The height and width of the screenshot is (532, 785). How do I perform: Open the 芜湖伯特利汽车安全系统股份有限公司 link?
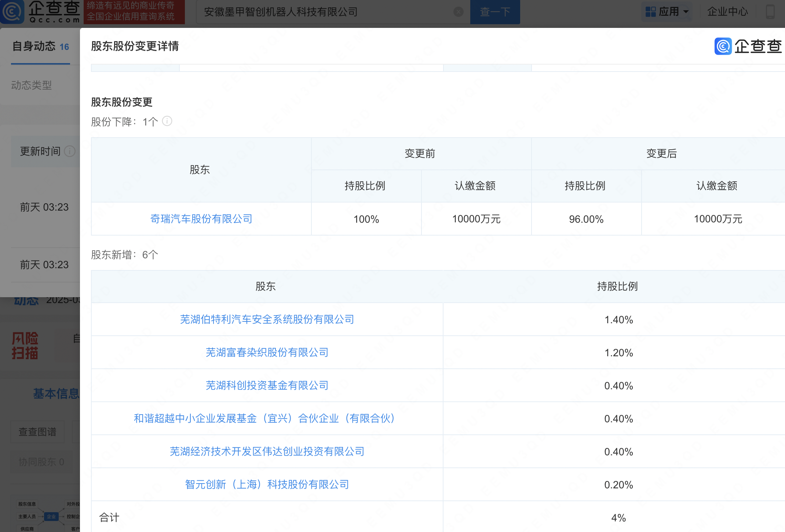point(267,320)
